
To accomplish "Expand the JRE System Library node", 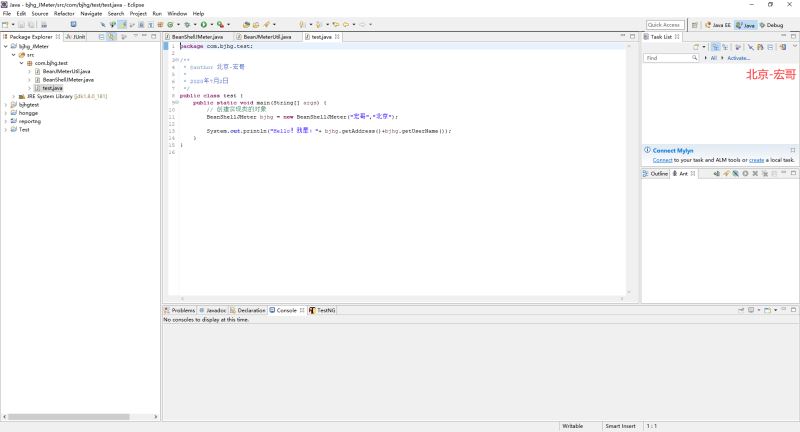I will pyautogui.click(x=14, y=96).
